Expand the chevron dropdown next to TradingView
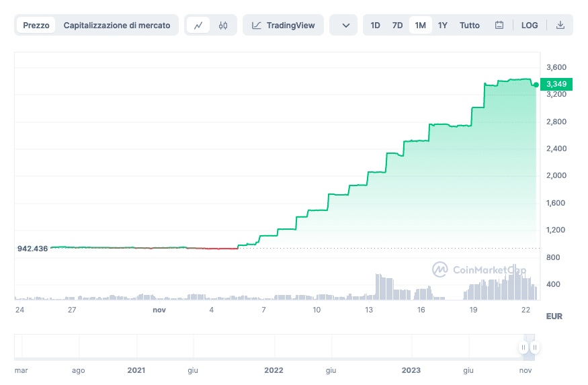588x385 pixels. pos(345,26)
